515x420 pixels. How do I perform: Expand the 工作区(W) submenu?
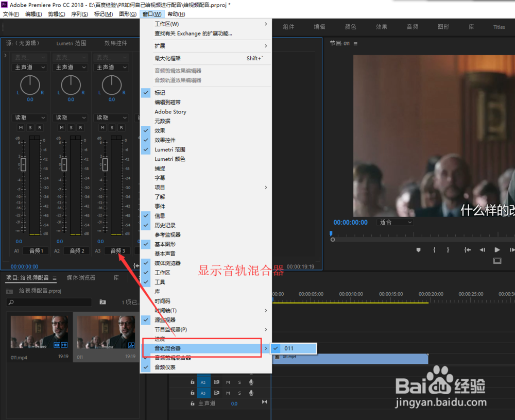tap(206, 24)
